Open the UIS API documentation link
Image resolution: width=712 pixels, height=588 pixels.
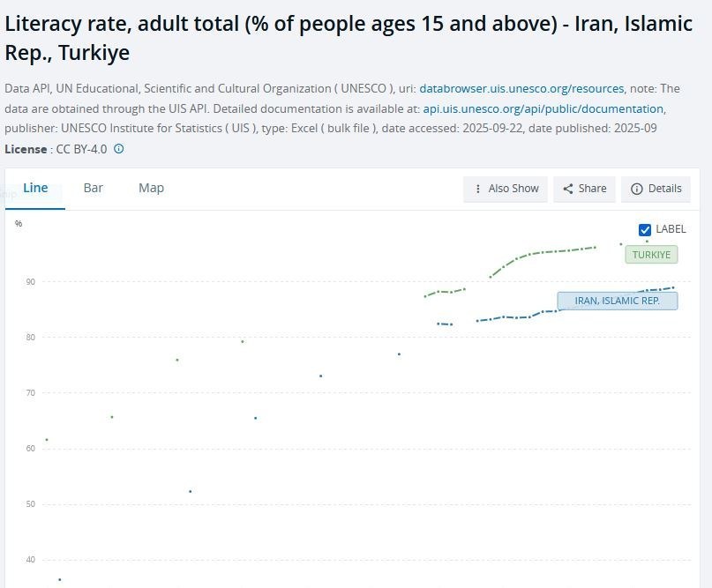(543, 109)
